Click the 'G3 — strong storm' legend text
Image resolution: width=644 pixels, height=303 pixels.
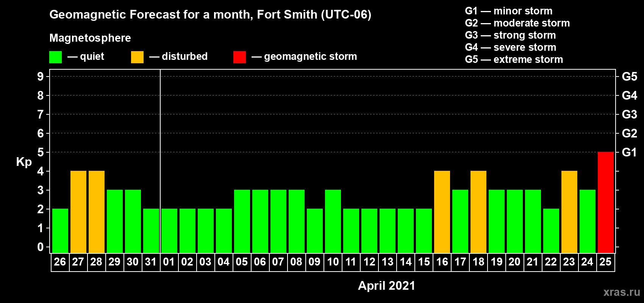pyautogui.click(x=510, y=35)
